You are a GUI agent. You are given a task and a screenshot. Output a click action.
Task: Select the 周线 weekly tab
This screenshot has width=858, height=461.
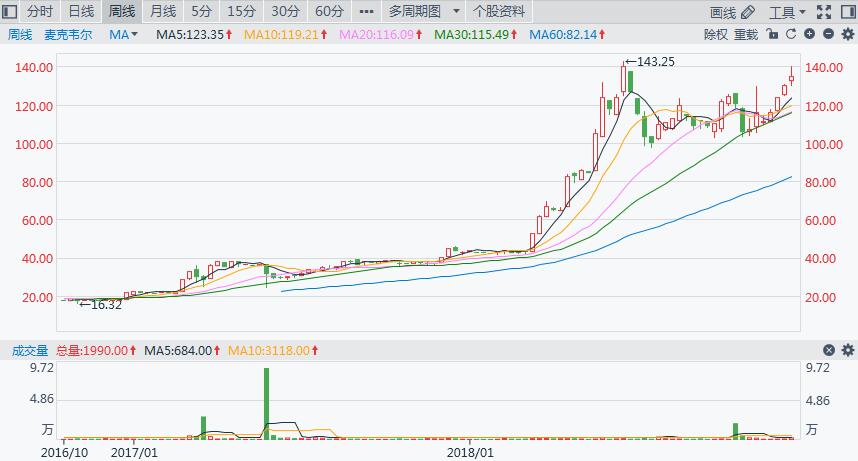click(x=122, y=11)
